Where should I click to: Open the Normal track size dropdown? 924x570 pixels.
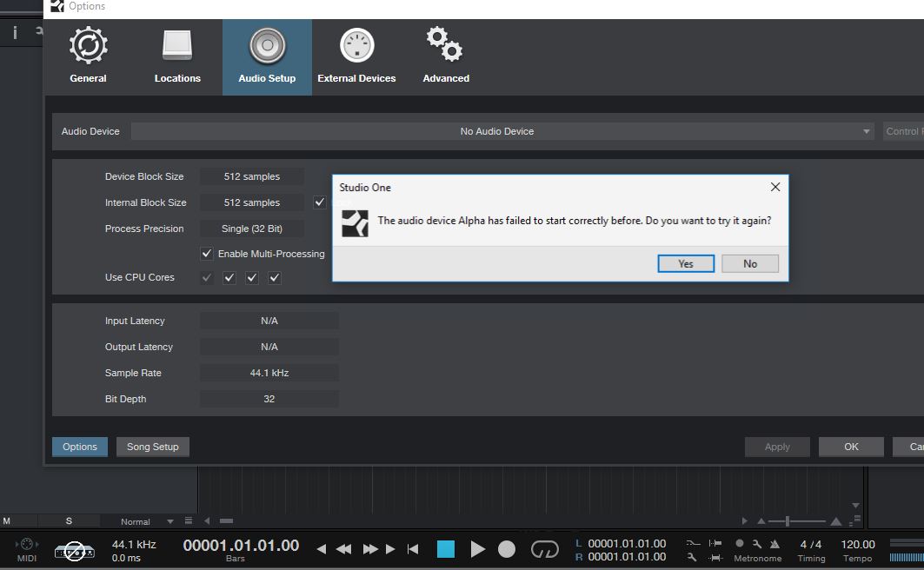coord(147,521)
